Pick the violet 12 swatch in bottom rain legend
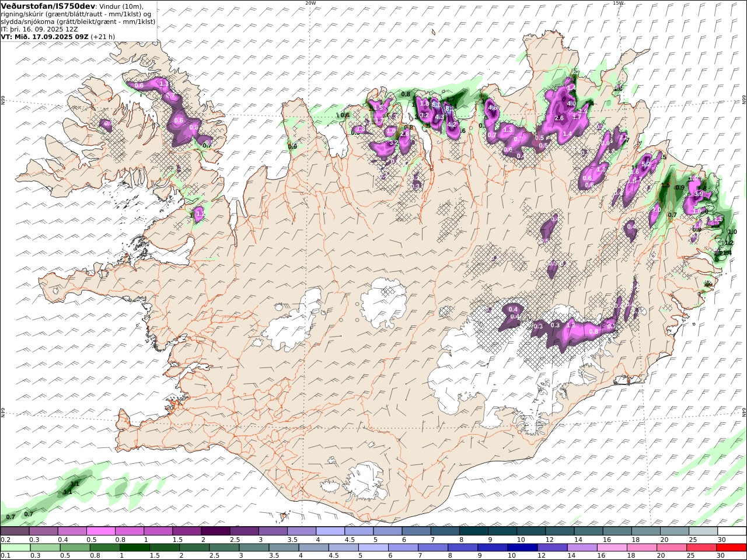Image resolution: width=747 pixels, height=560 pixels. [x=552, y=548]
